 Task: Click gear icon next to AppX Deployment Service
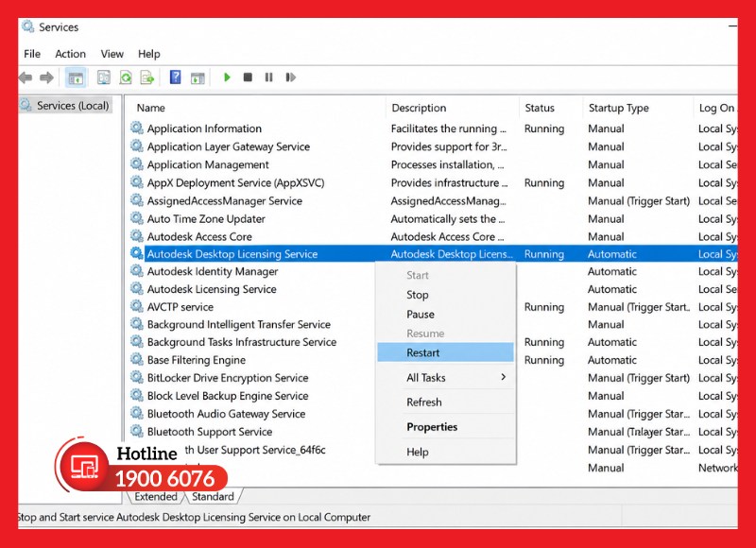click(x=137, y=182)
